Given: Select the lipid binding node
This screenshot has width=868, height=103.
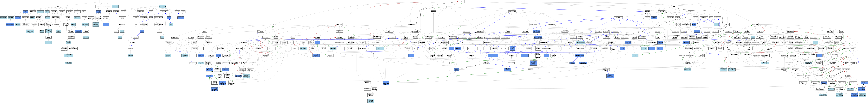Looking at the screenshot, I should coord(47,12).
